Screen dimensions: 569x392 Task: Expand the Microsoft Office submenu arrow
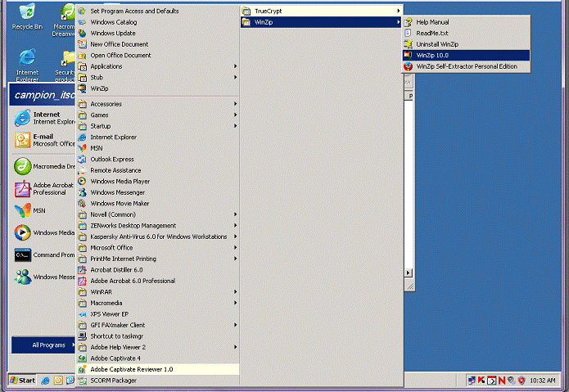pos(235,248)
